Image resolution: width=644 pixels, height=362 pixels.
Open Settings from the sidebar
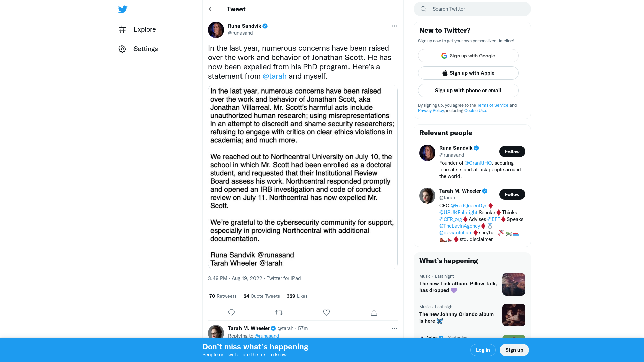[x=138, y=49]
